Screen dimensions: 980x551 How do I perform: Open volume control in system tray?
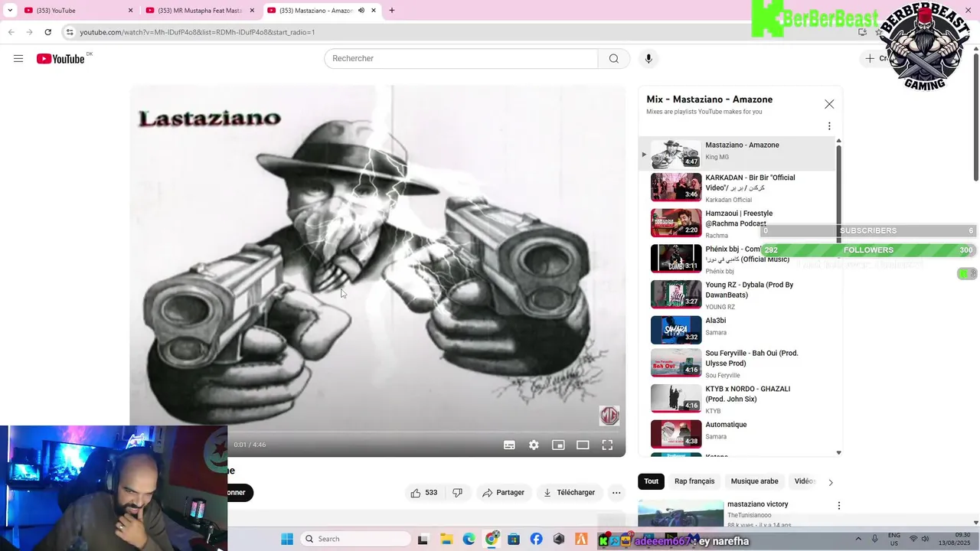click(926, 539)
